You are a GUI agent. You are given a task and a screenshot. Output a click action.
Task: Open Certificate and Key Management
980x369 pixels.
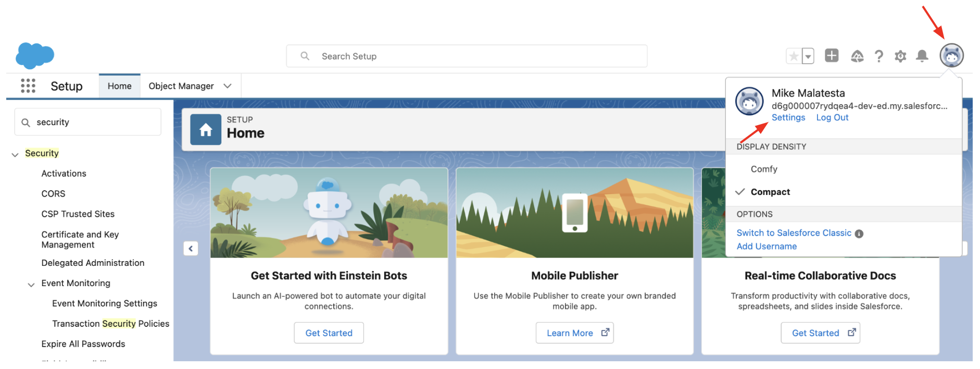click(x=80, y=240)
